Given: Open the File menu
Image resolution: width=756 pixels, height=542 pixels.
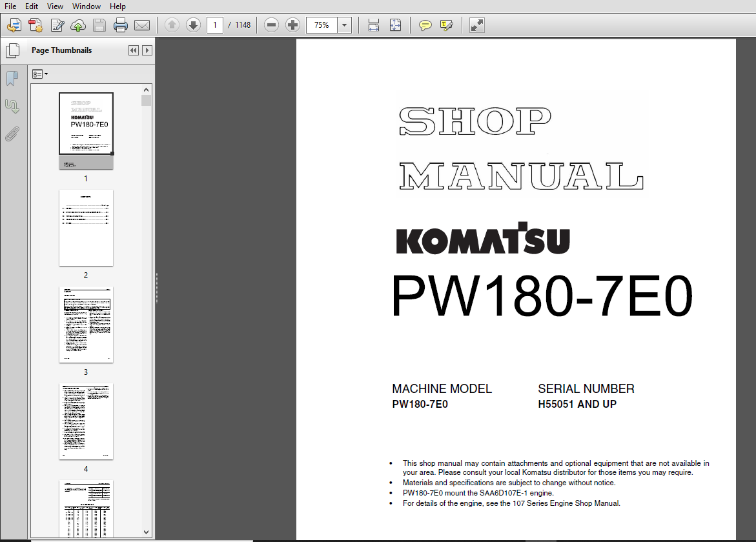Looking at the screenshot, I should click(10, 6).
